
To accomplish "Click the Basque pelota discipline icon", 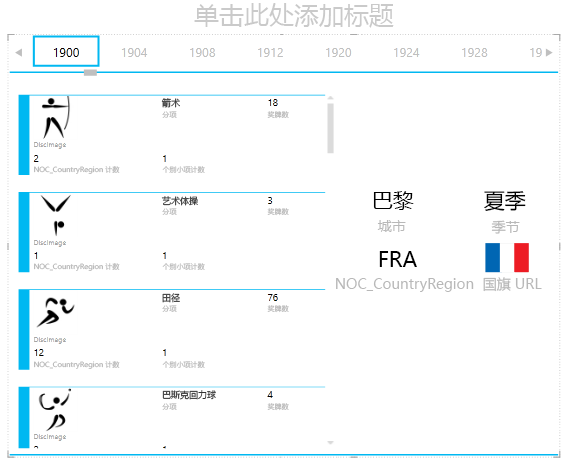I will coord(54,410).
